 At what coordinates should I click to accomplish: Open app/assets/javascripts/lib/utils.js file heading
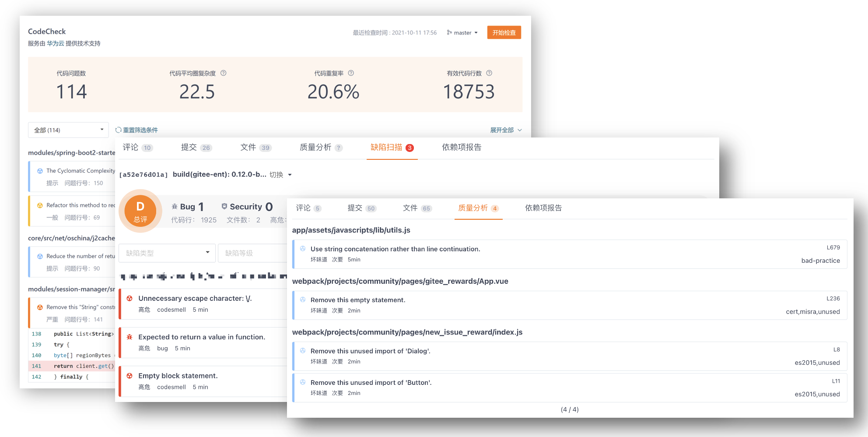(351, 230)
